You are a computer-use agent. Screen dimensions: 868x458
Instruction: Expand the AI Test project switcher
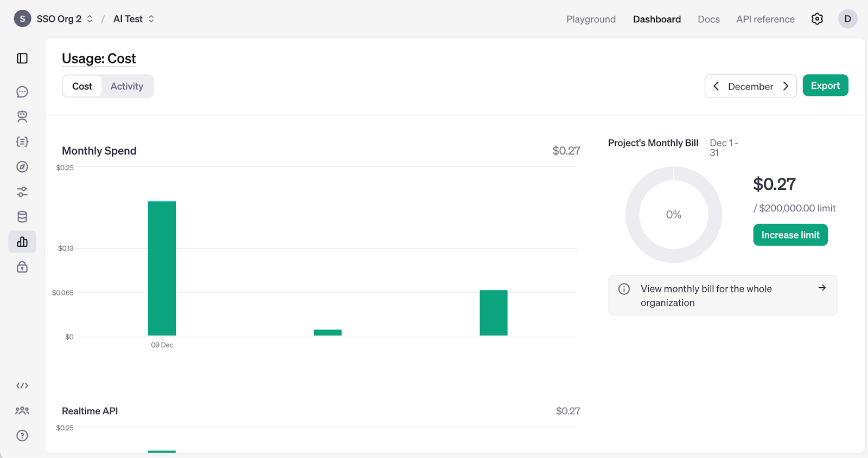(x=133, y=19)
